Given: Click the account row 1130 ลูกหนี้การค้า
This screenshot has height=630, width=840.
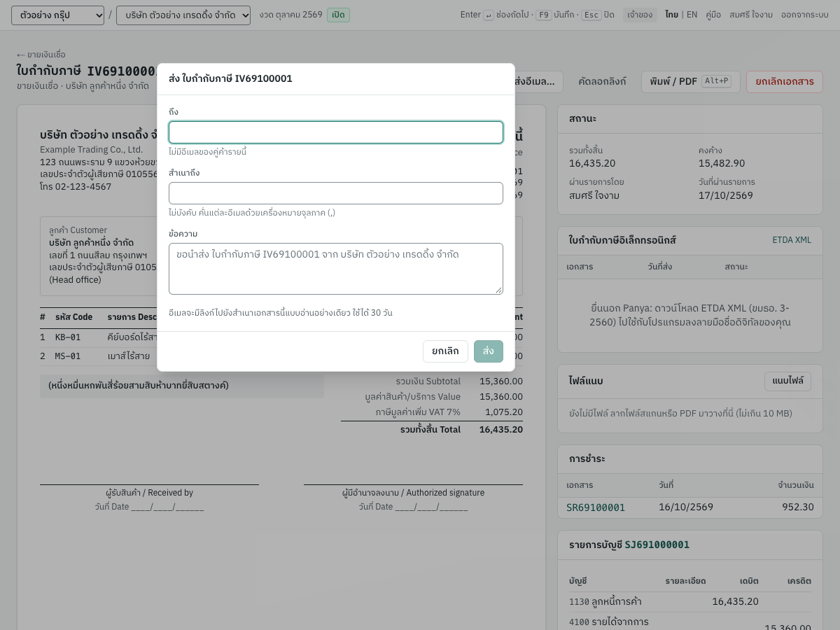Looking at the screenshot, I should point(690,602).
